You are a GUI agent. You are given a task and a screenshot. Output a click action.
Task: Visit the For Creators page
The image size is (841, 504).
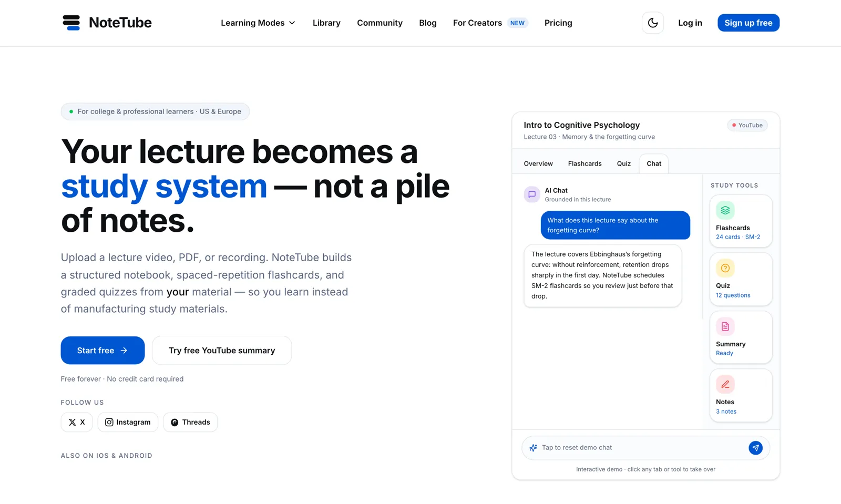click(477, 23)
